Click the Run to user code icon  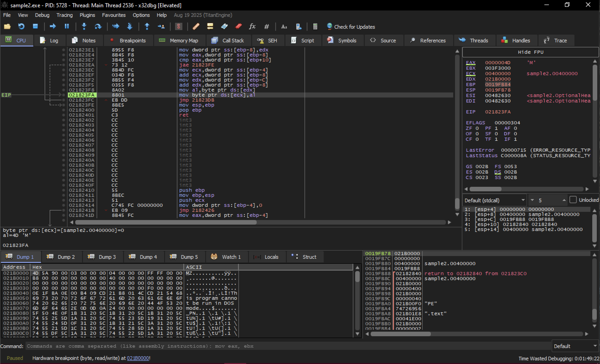coord(161,26)
